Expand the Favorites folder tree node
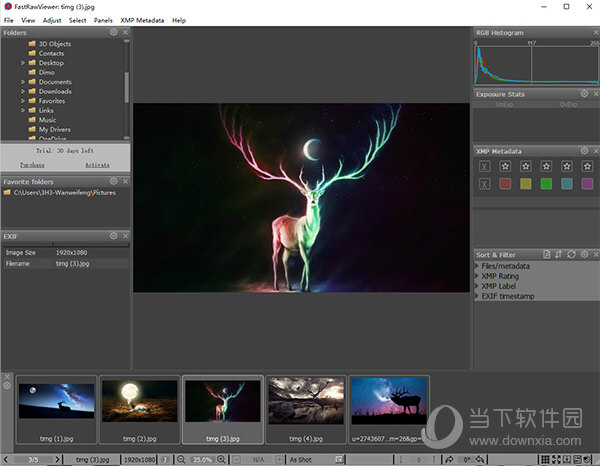This screenshot has width=600, height=466. coord(23,101)
